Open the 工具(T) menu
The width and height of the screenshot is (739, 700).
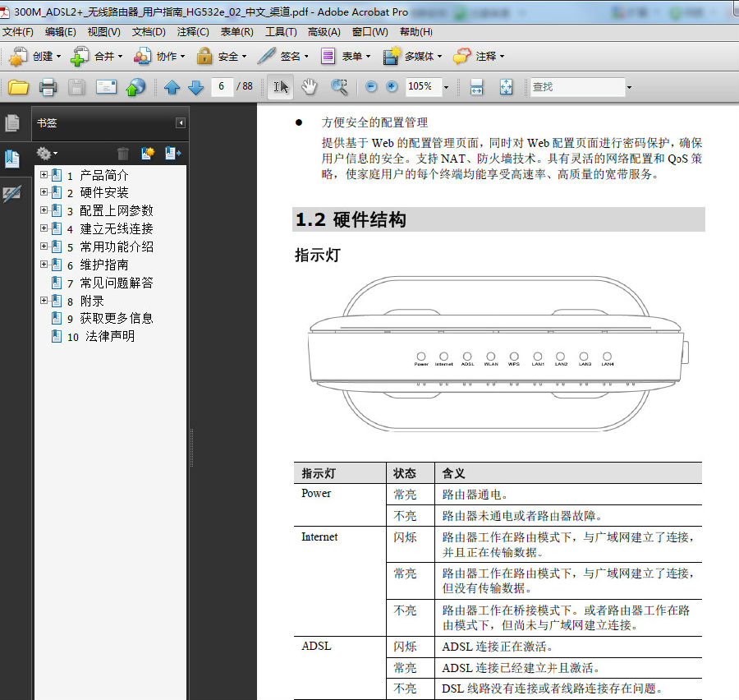click(281, 32)
